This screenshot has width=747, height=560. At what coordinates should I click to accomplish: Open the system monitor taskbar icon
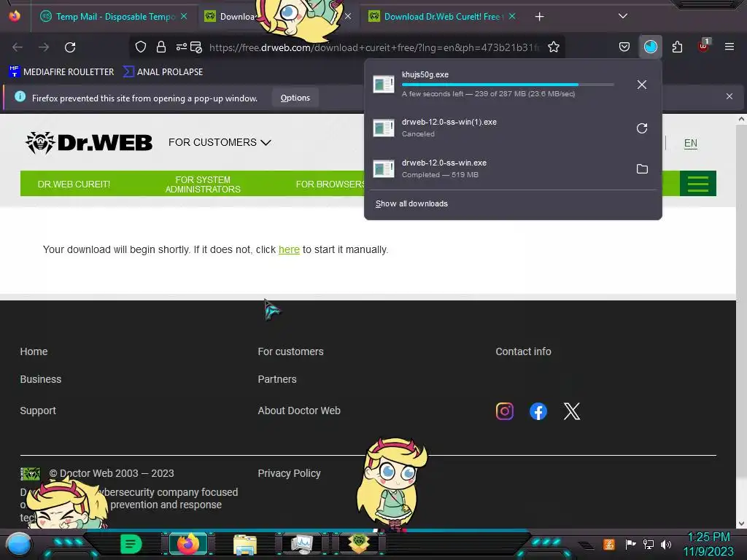coord(302,544)
